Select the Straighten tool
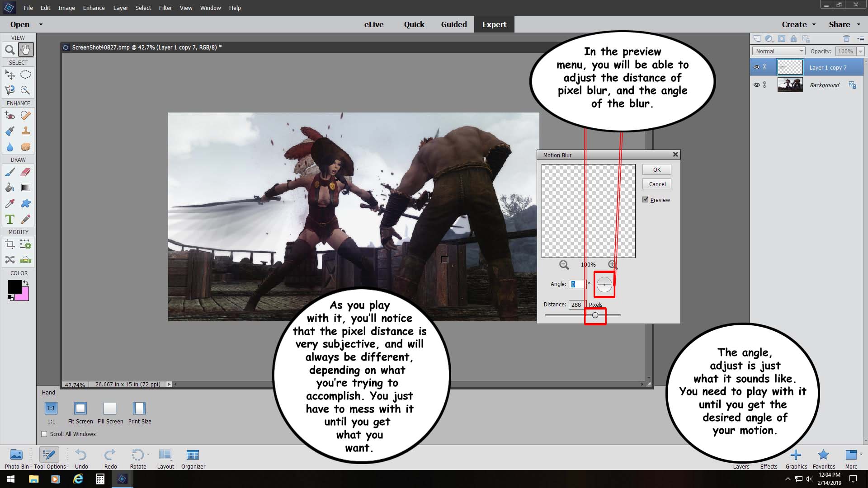The height and width of the screenshot is (488, 868). [26, 260]
